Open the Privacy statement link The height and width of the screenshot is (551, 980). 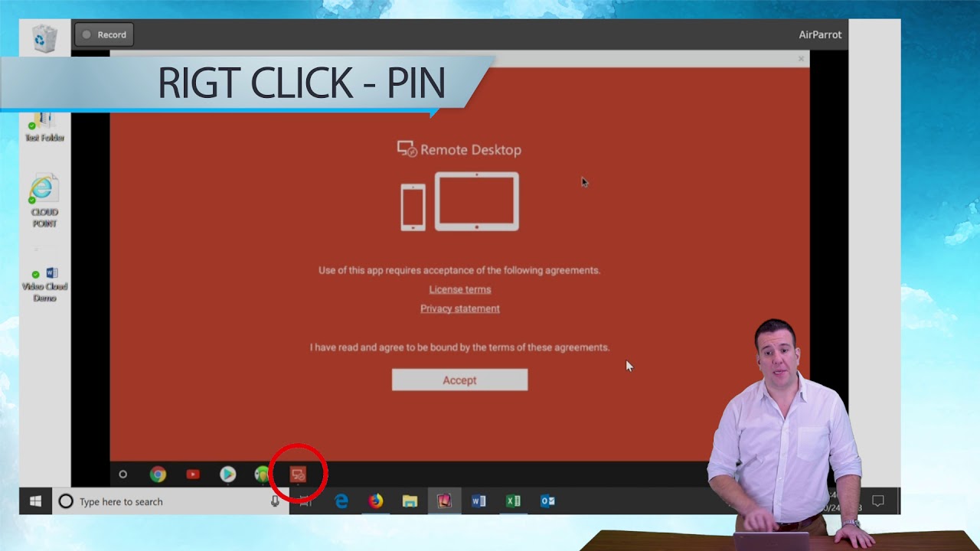459,308
